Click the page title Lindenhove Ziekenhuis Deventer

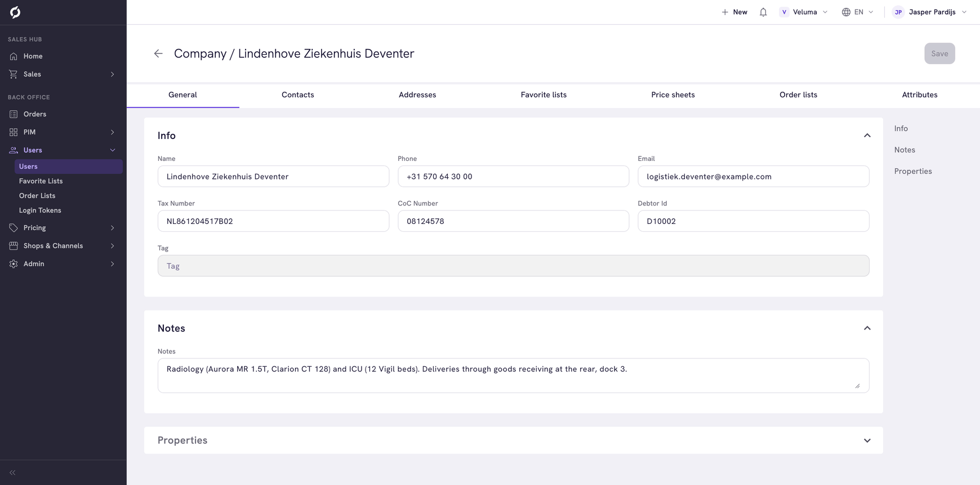click(326, 53)
